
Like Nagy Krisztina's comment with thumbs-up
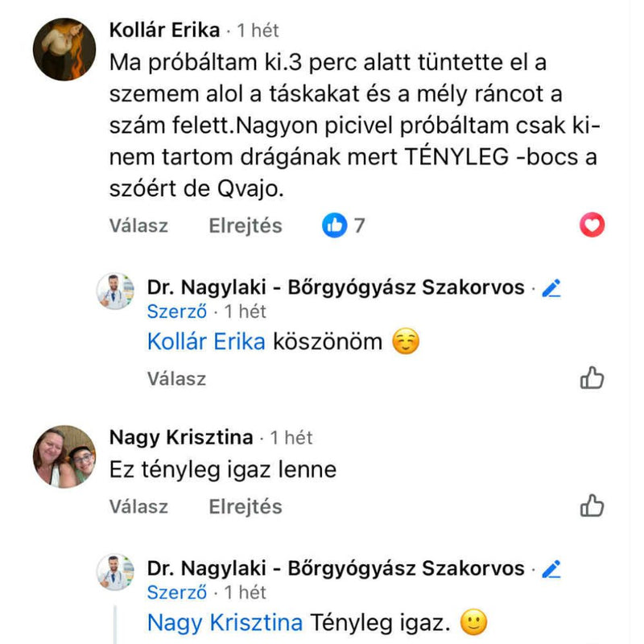pyautogui.click(x=592, y=506)
